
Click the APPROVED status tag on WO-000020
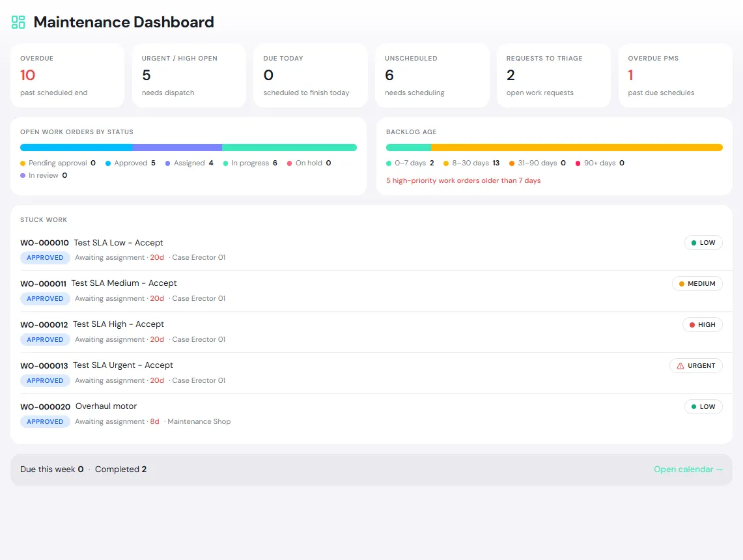click(x=45, y=422)
